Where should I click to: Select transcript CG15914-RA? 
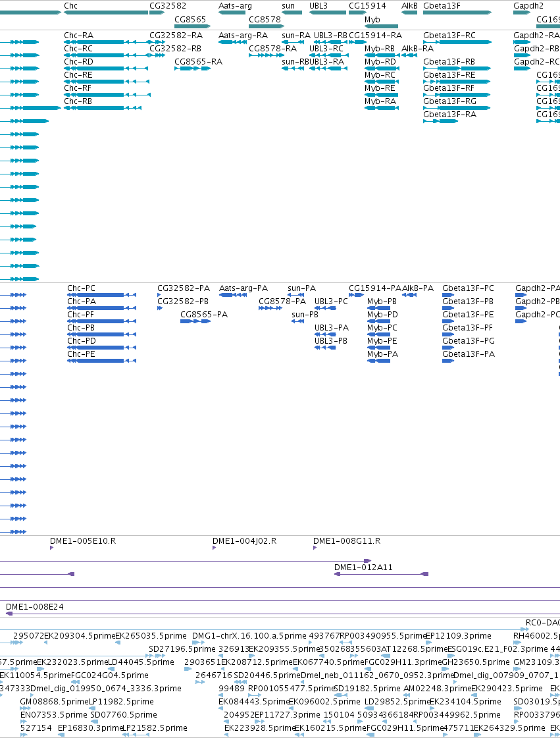click(375, 36)
